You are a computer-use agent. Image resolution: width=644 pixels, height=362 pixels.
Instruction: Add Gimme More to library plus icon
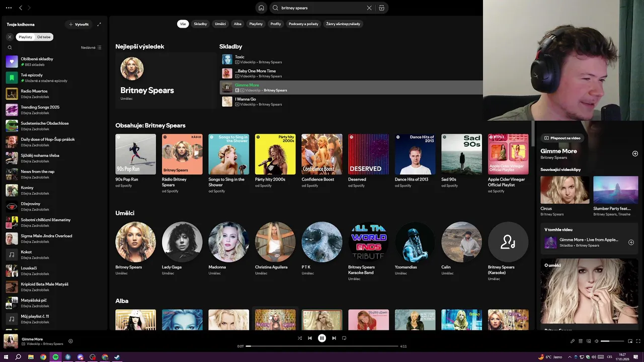click(x=635, y=153)
